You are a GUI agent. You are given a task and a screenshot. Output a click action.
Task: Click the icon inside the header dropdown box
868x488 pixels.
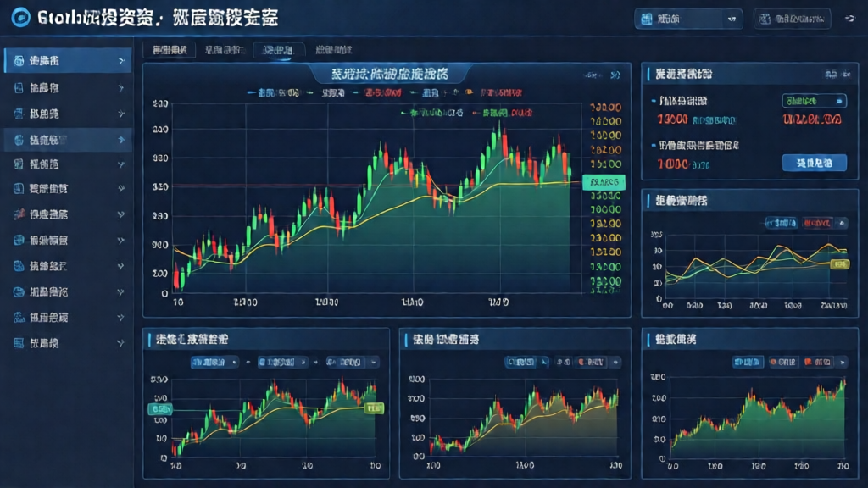(648, 19)
